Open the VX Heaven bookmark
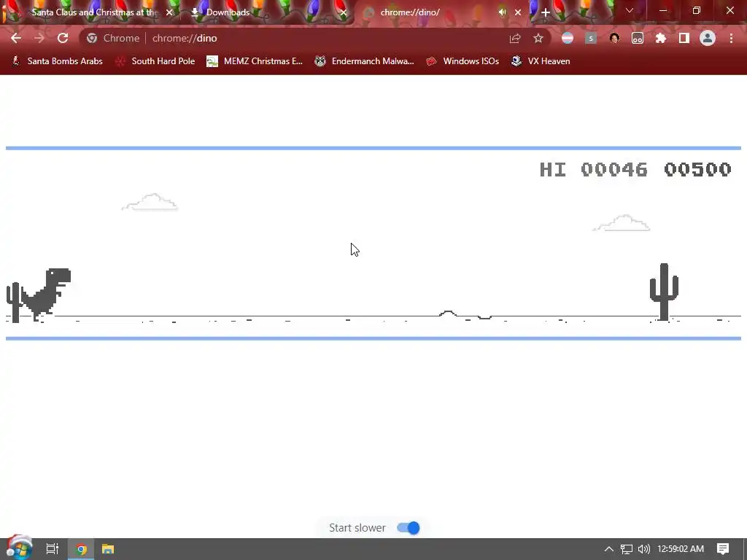Screen dimensions: 747x560 coord(541,61)
